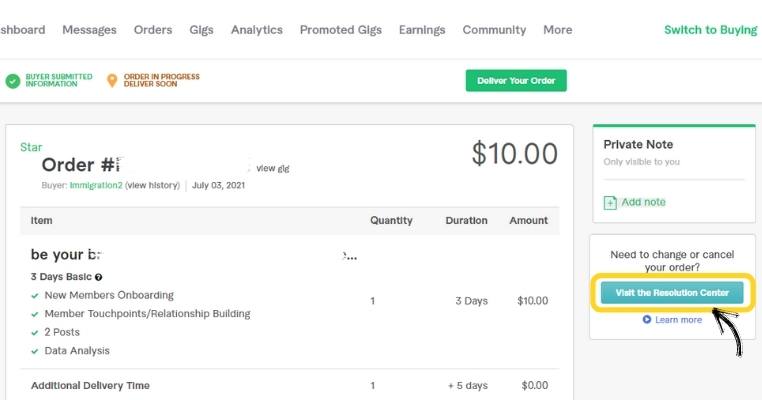Image resolution: width=762 pixels, height=400 pixels.
Task: Open the Messages menu item
Action: 89,30
